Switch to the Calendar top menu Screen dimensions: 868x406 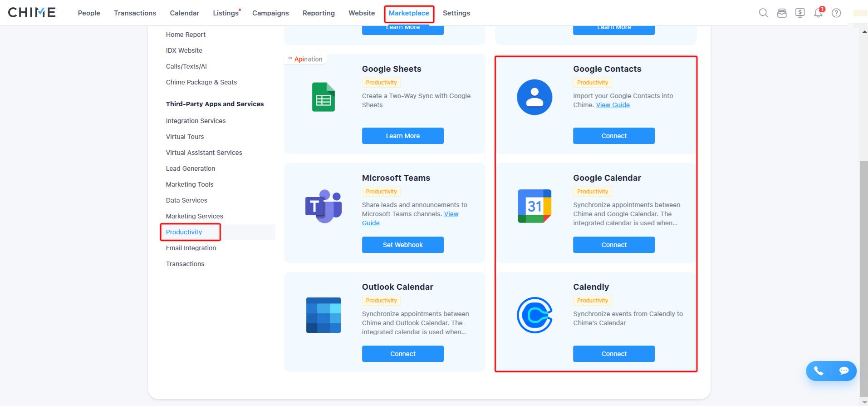(x=184, y=13)
